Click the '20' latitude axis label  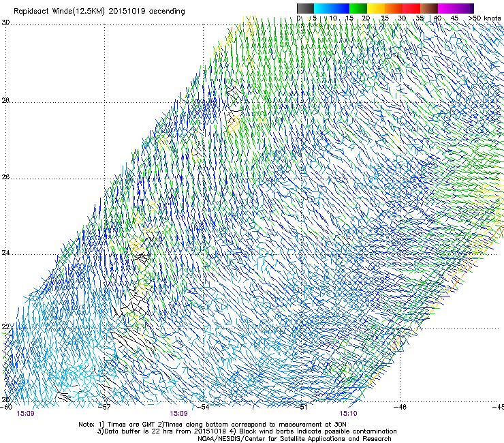point(5,400)
